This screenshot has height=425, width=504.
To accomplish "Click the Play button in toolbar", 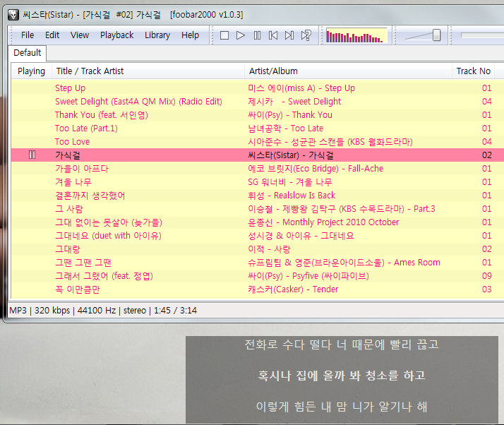I will [241, 35].
